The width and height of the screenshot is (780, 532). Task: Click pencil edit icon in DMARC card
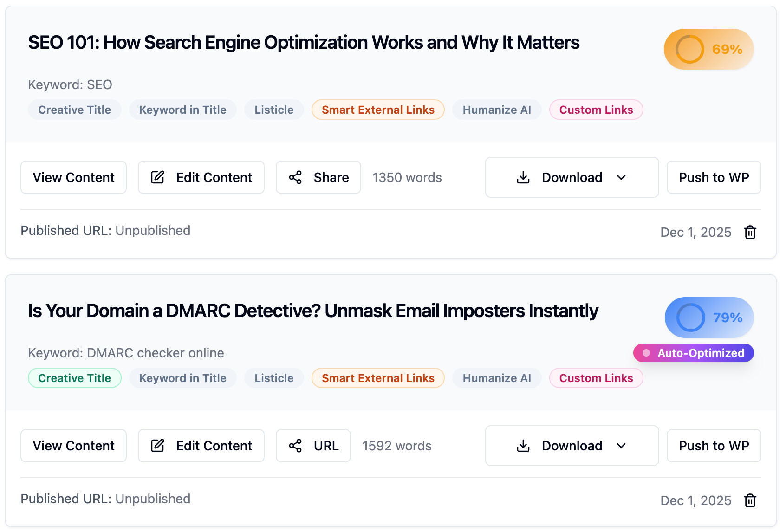(x=157, y=446)
